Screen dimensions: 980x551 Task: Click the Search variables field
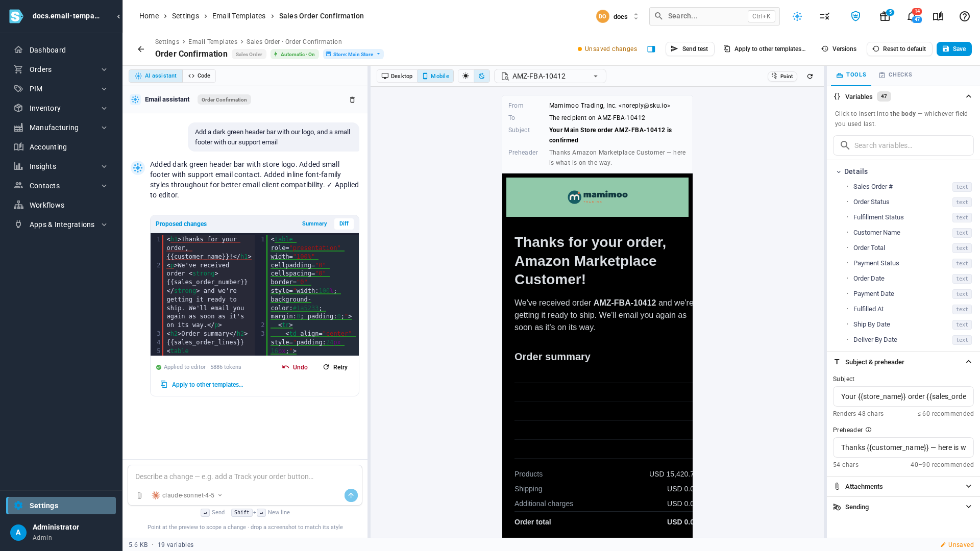point(903,145)
